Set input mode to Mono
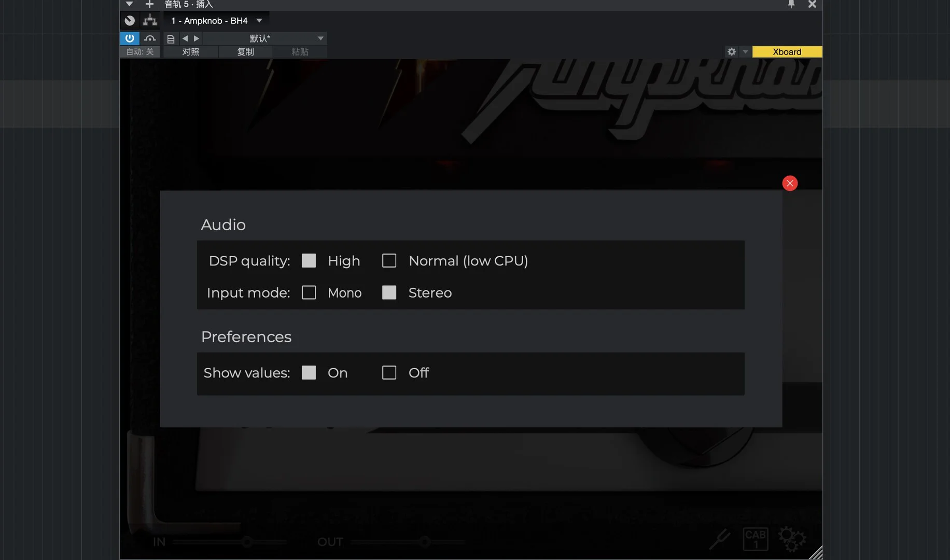The image size is (950, 560). [309, 293]
